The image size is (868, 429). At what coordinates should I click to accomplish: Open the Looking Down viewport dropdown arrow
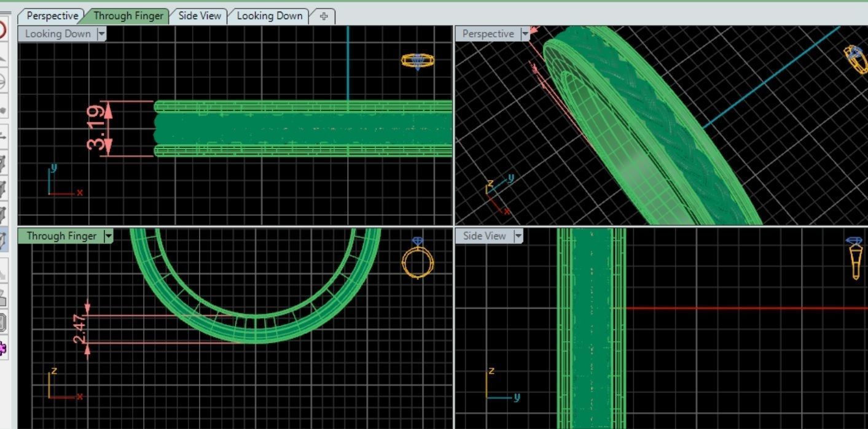[x=101, y=34]
